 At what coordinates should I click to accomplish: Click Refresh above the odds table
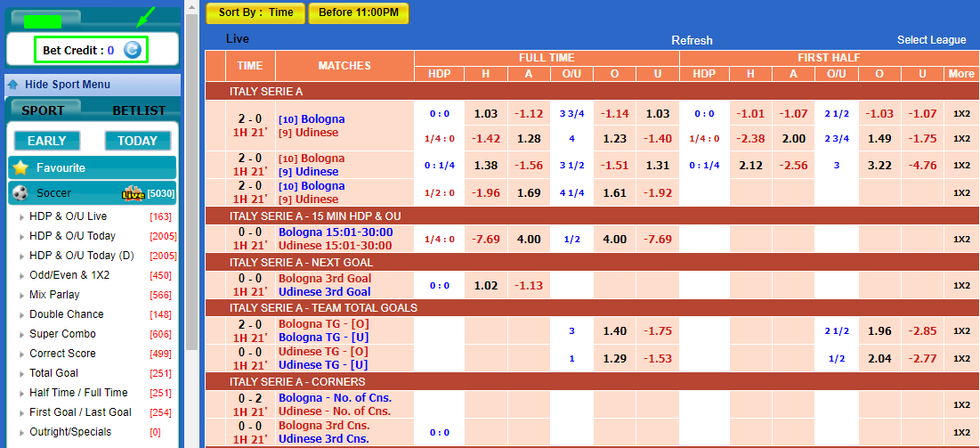(692, 40)
